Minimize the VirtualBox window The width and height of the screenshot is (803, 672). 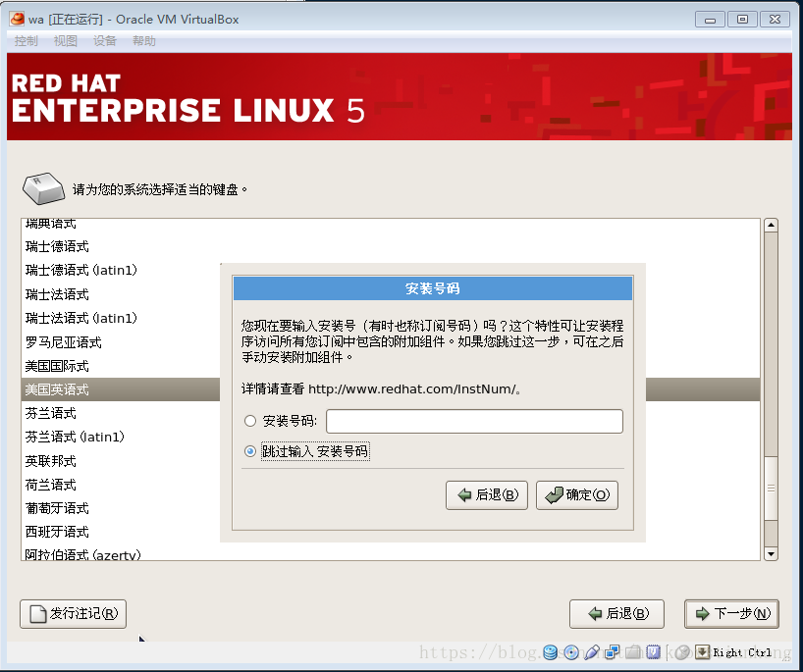pos(710,20)
